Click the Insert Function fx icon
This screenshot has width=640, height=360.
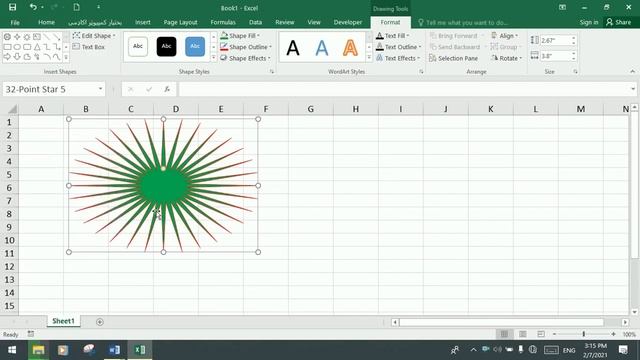[x=167, y=89]
